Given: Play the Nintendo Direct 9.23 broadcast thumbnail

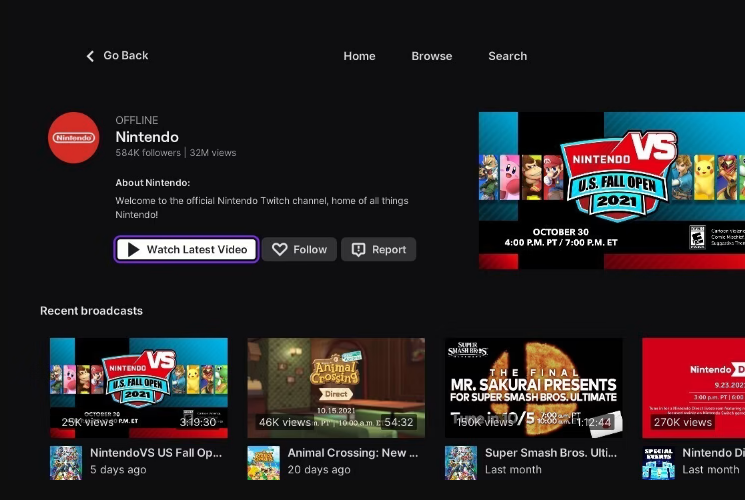Looking at the screenshot, I should [694, 388].
